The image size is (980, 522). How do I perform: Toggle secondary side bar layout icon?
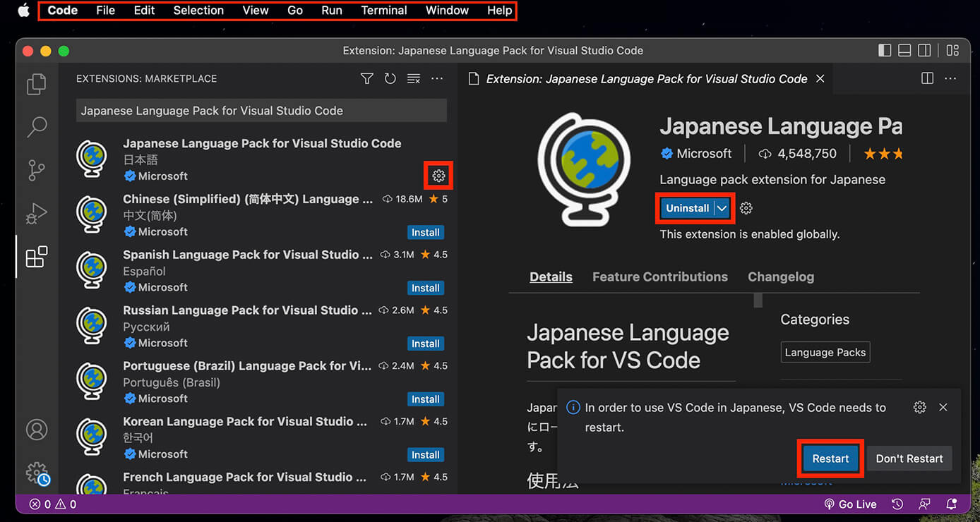point(924,51)
